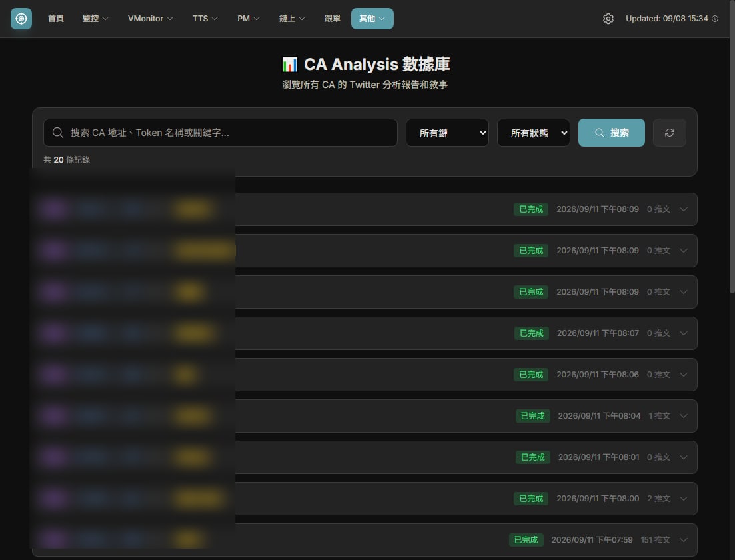735x560 pixels.
Task: Open the 所有鏈 chain dropdown
Action: click(x=447, y=133)
